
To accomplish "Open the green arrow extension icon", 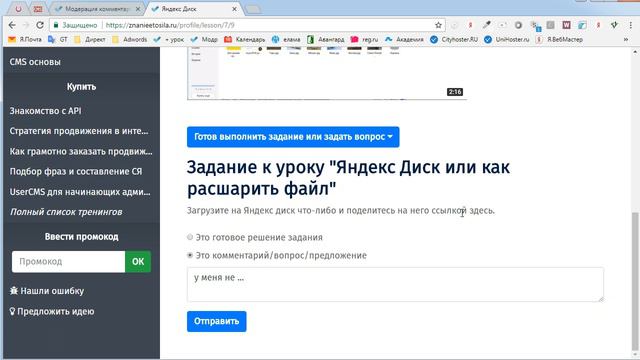I will [614, 25].
